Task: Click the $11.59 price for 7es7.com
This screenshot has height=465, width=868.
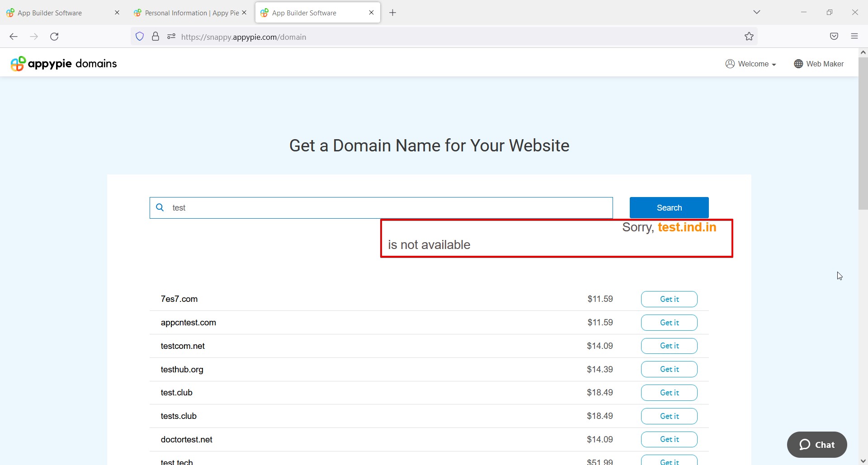Action: point(600,299)
